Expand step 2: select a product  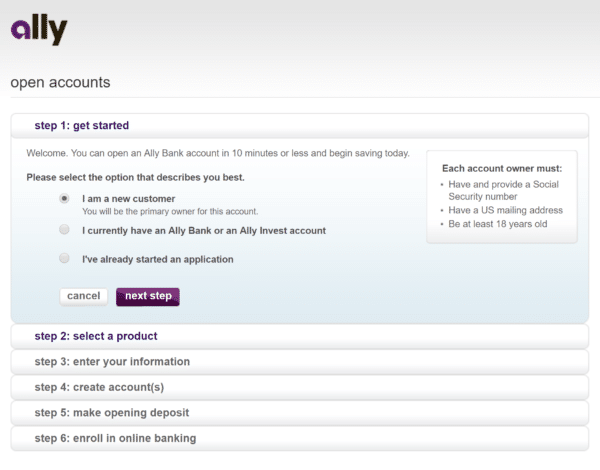tap(300, 336)
